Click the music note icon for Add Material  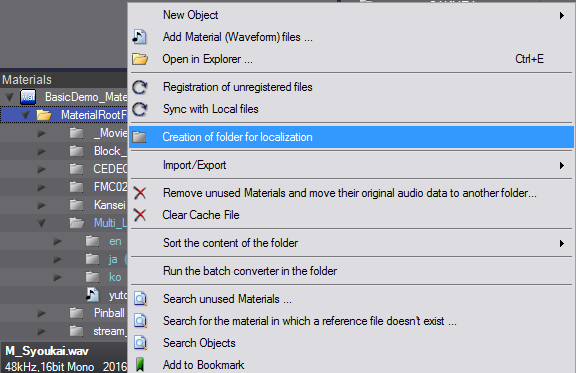[x=140, y=37]
